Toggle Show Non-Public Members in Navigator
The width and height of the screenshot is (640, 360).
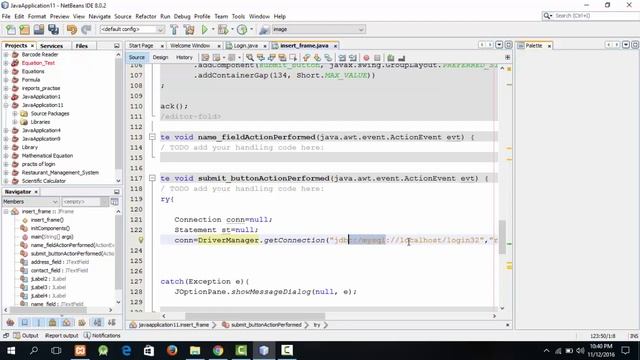(53, 323)
